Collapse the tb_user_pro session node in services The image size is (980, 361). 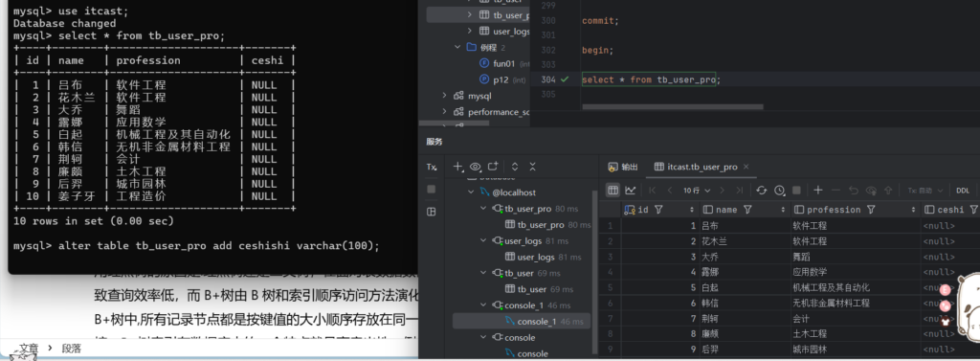click(x=483, y=209)
